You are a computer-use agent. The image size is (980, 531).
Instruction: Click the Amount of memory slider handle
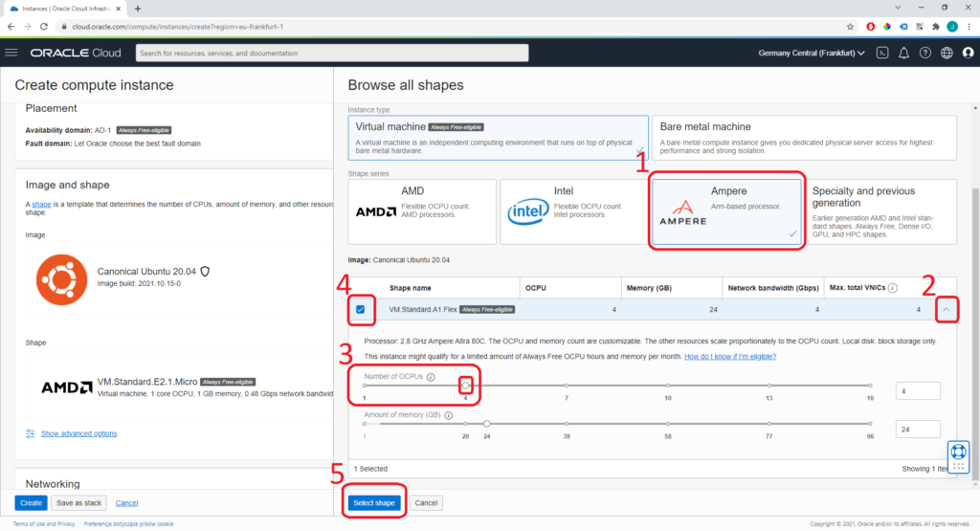[487, 424]
